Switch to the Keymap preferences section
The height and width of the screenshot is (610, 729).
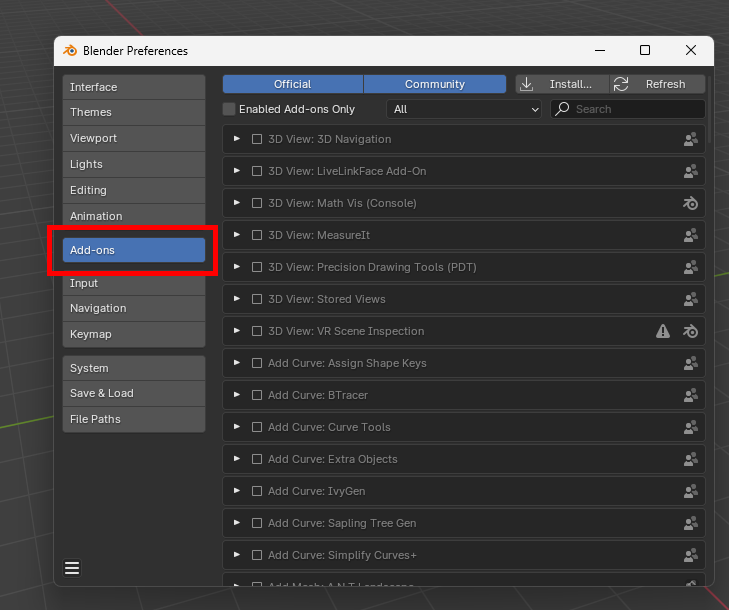[x=133, y=334]
